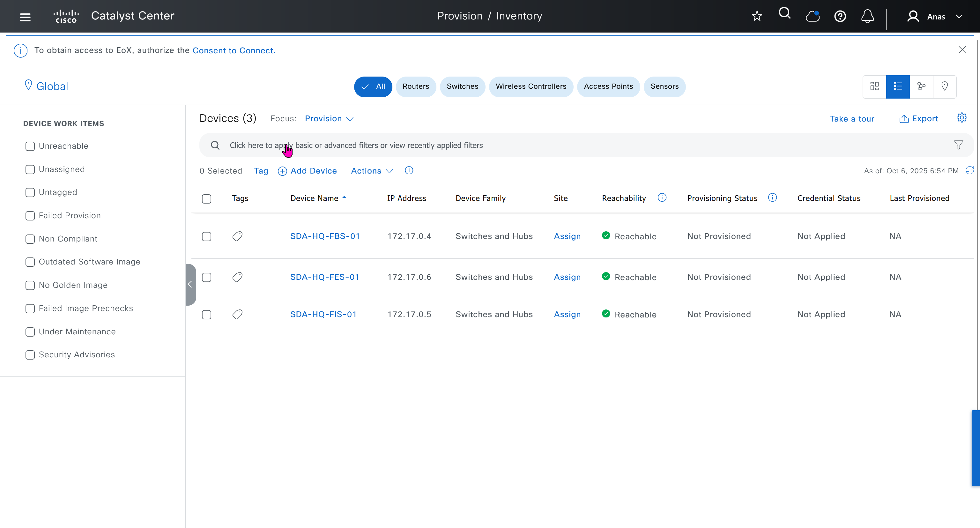This screenshot has width=980, height=528.
Task: Open table settings gear icon
Action: pos(961,118)
